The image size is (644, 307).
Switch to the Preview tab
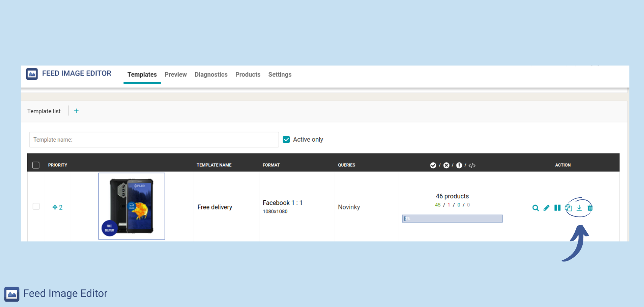coord(176,74)
